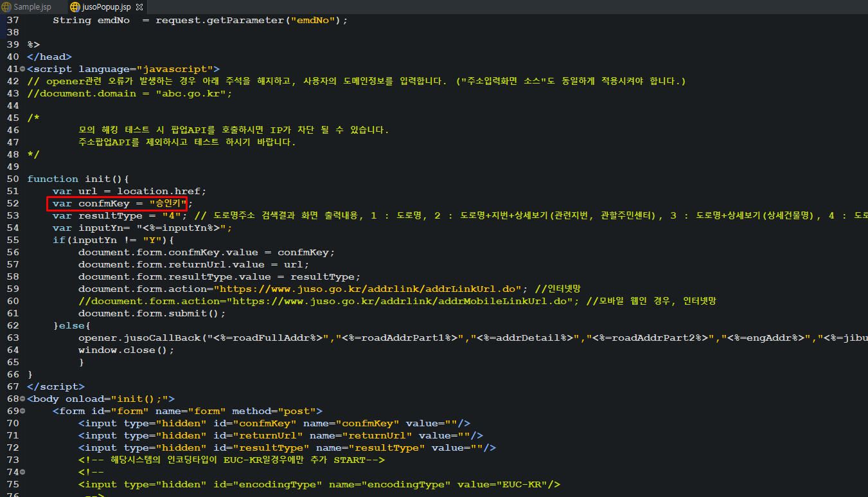Click the resultType value "4" on line 53

coord(171,215)
